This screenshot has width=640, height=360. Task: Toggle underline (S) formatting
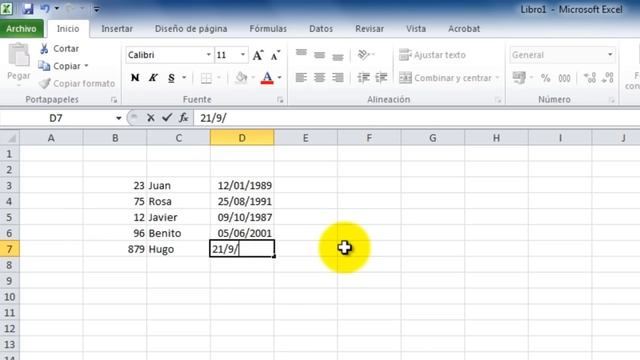point(171,78)
